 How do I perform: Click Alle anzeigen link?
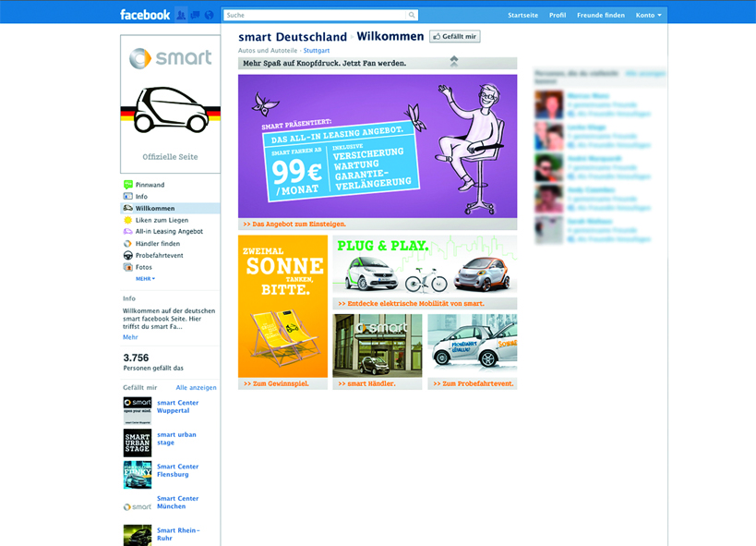[x=197, y=387]
